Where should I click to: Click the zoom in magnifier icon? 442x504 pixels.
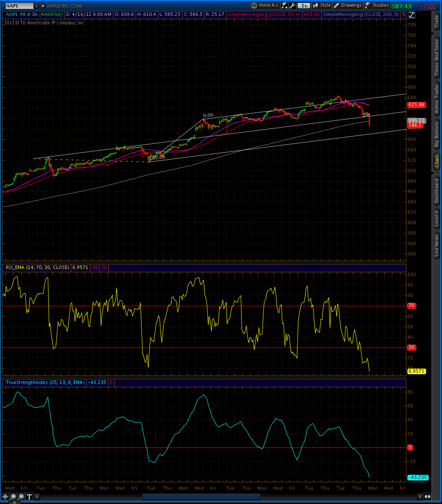pyautogui.click(x=13, y=496)
